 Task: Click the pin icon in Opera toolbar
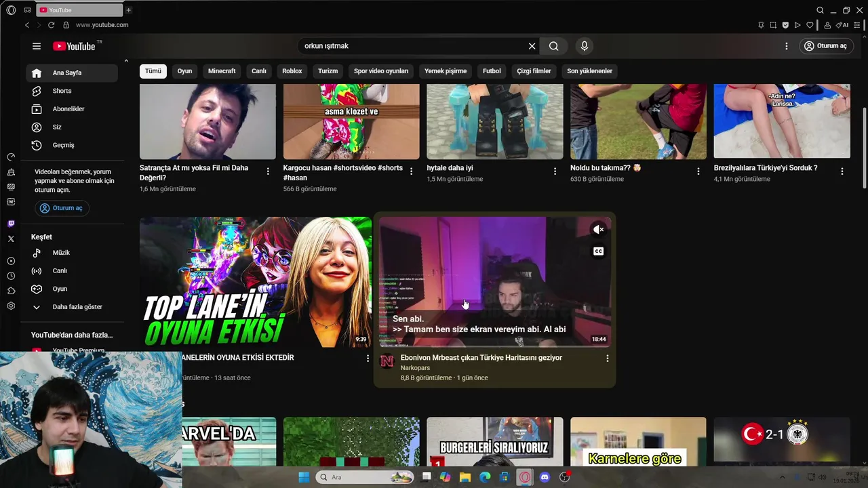[x=761, y=25]
